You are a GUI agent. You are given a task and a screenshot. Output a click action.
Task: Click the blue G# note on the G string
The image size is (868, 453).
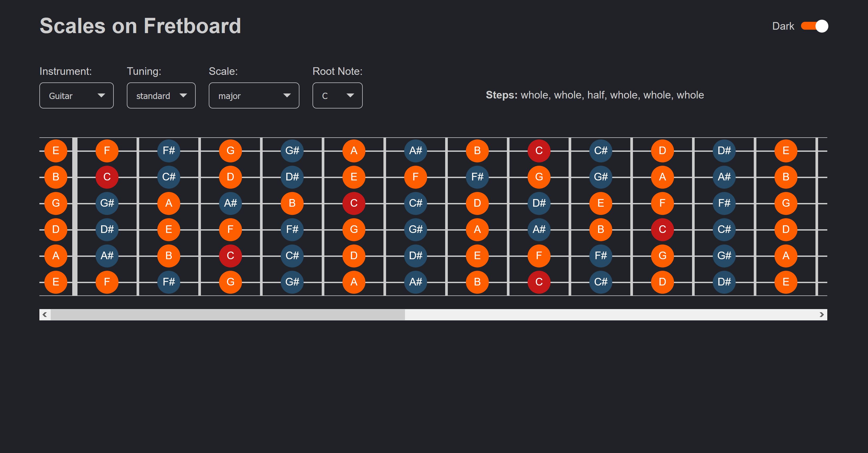107,203
